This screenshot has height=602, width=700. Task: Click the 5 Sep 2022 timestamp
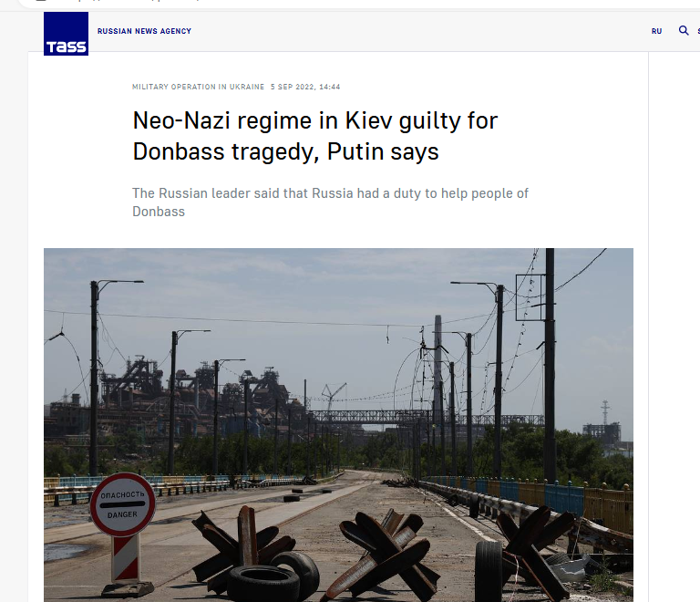(305, 87)
